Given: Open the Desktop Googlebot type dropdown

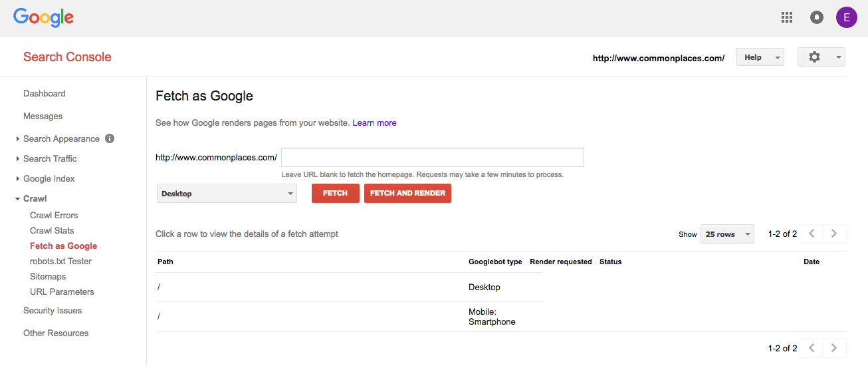Looking at the screenshot, I should (227, 194).
